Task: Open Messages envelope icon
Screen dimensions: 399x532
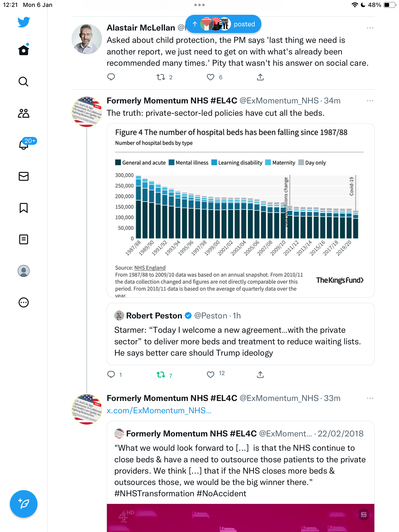Action: click(x=24, y=176)
